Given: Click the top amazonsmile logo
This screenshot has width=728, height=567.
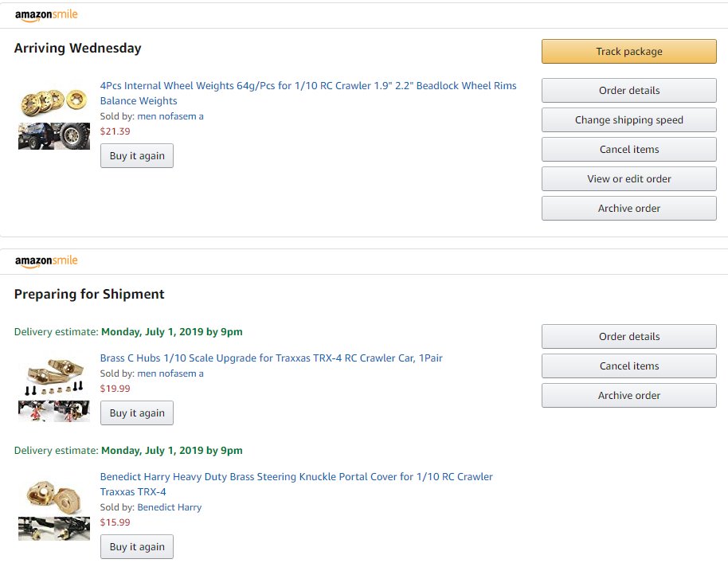Looking at the screenshot, I should click(46, 15).
